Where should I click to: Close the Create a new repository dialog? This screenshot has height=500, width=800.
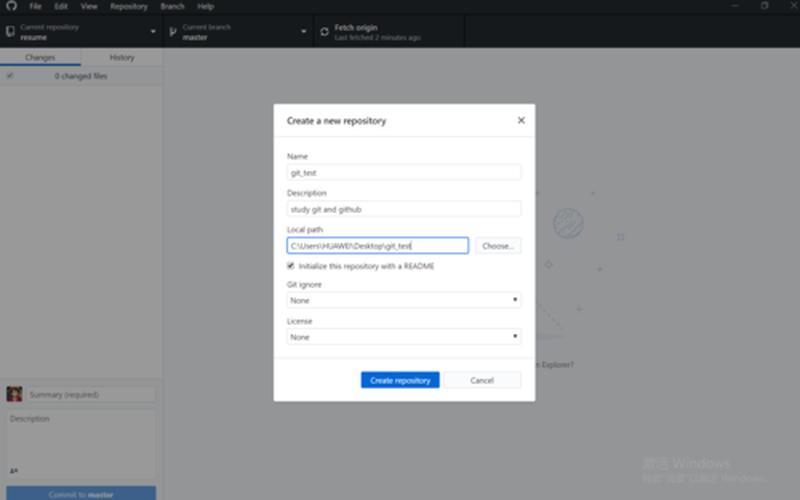[x=521, y=120]
